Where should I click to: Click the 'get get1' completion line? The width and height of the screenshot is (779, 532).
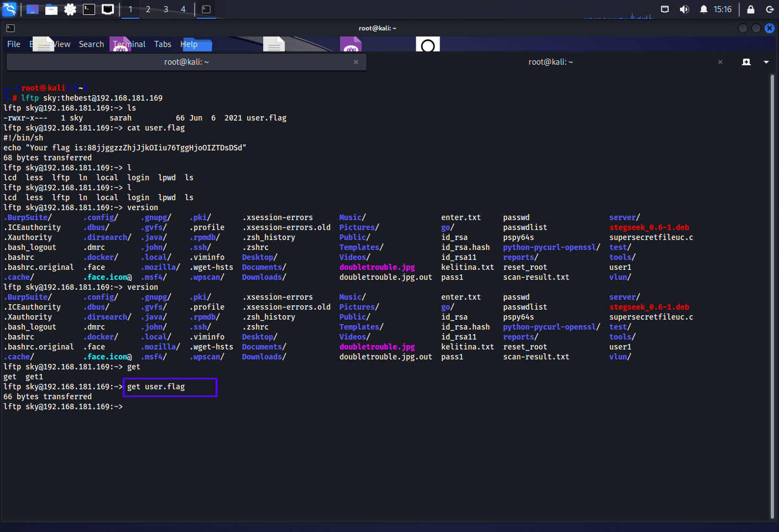click(23, 377)
